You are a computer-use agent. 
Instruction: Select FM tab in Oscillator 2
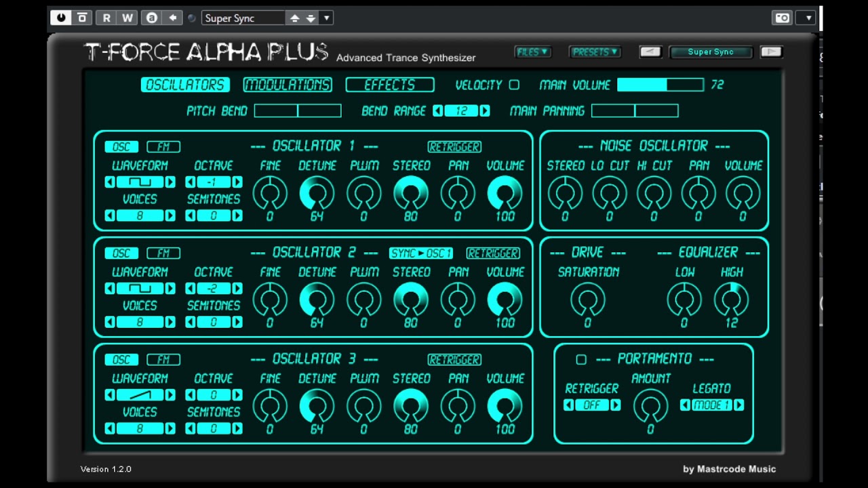pos(163,253)
